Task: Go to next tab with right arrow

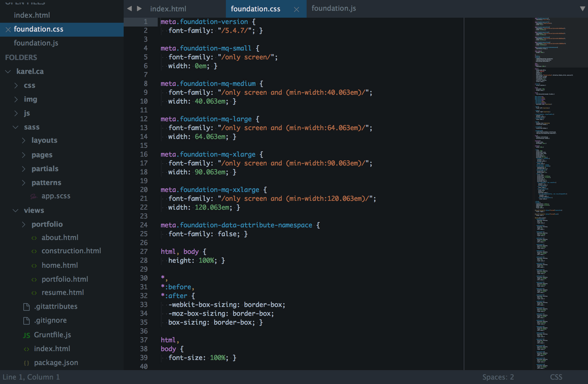Action: click(139, 9)
